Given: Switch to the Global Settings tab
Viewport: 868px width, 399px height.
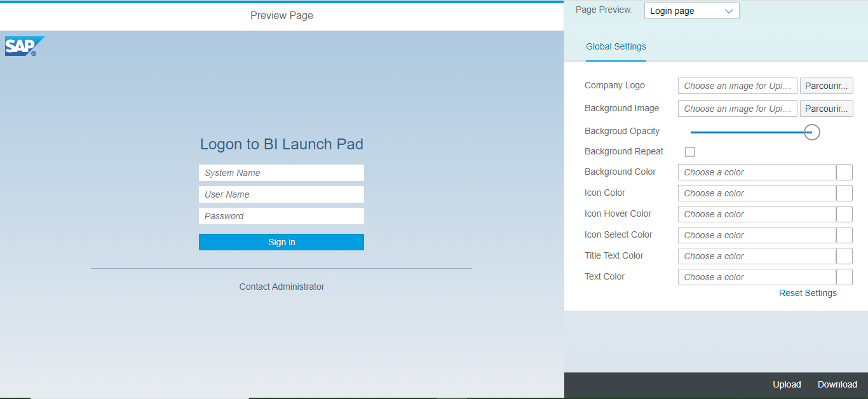Looking at the screenshot, I should click(x=616, y=46).
